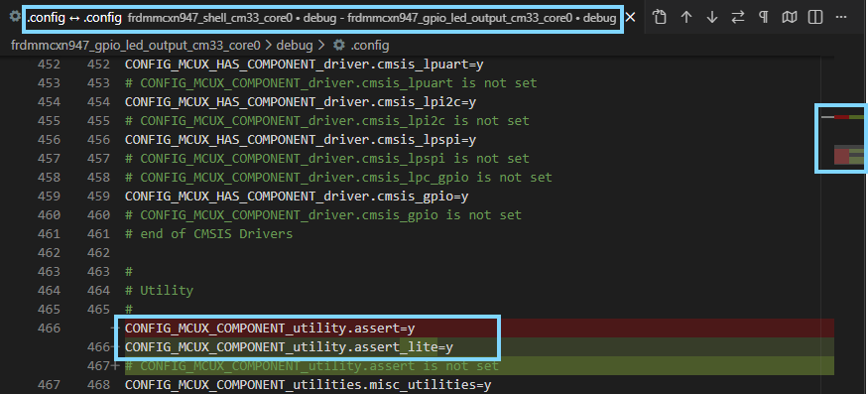Image resolution: width=868 pixels, height=394 pixels.
Task: Click right gutter line number 468
Action: (98, 385)
